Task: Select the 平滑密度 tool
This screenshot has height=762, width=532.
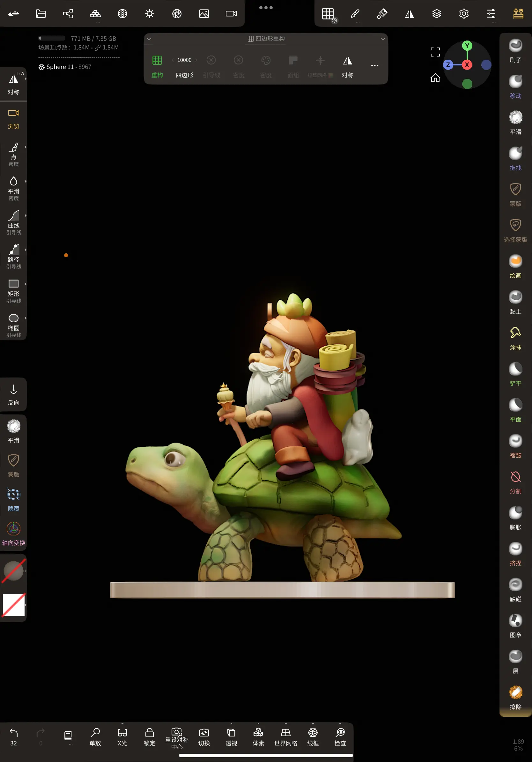Action: 14,188
